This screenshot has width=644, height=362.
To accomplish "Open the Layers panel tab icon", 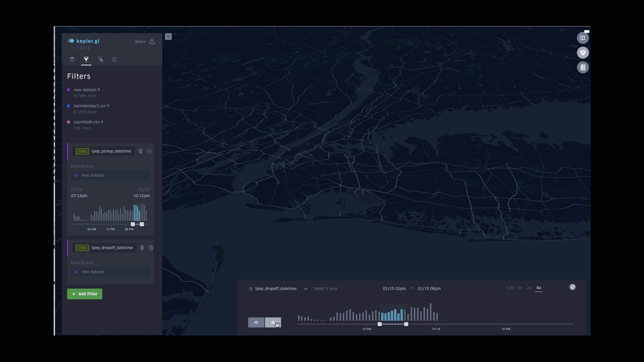I will tap(72, 59).
